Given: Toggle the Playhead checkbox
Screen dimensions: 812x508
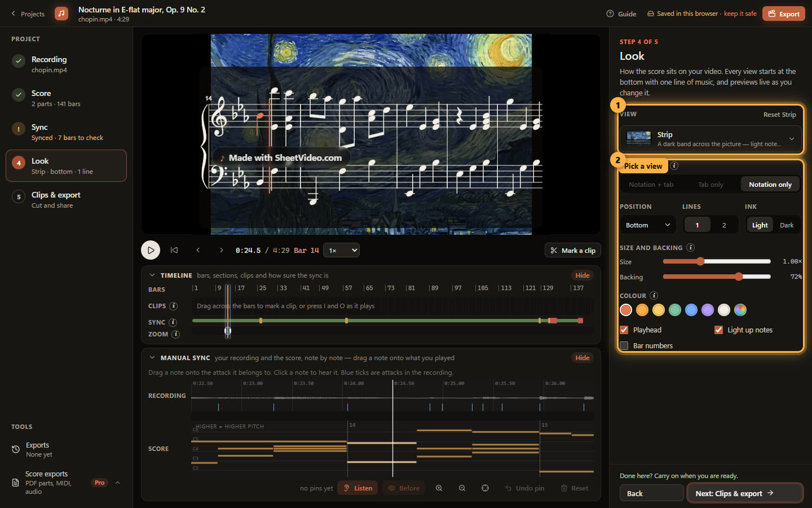Looking at the screenshot, I should tap(624, 330).
